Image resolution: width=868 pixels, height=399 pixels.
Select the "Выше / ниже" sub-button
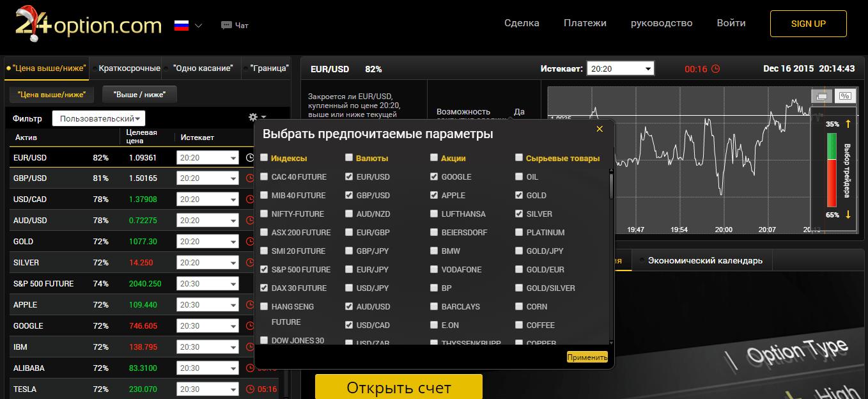point(139,95)
